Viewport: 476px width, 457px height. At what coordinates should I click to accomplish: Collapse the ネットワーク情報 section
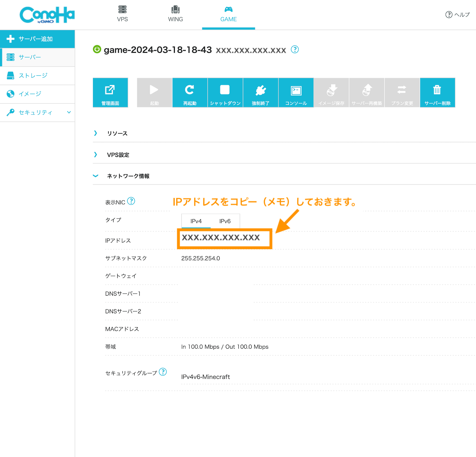click(128, 176)
